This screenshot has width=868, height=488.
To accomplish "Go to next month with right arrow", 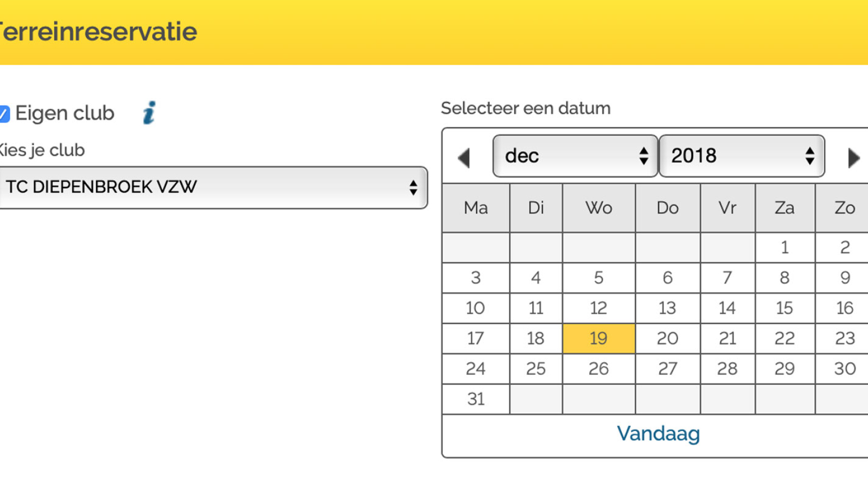I will point(854,158).
